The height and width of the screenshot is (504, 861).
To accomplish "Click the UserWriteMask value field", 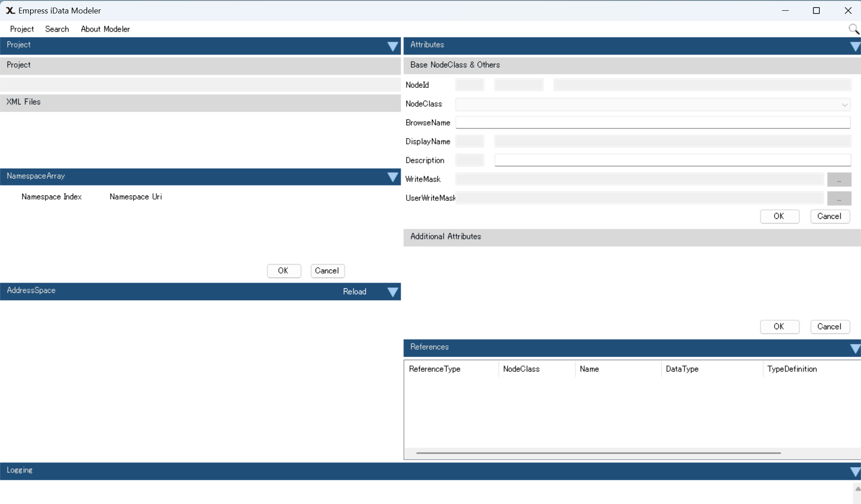I will pyautogui.click(x=639, y=198).
